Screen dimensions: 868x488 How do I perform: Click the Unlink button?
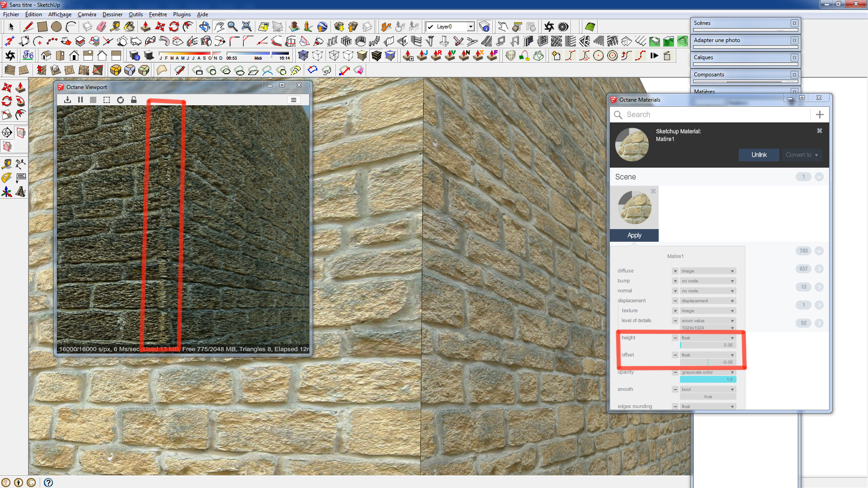(x=759, y=155)
